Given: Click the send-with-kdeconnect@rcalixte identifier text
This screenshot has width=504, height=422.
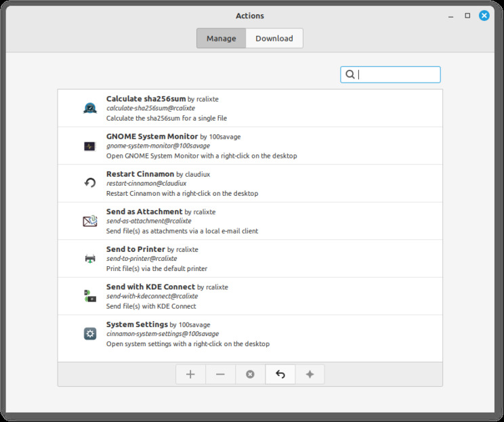Looking at the screenshot, I should point(152,296).
